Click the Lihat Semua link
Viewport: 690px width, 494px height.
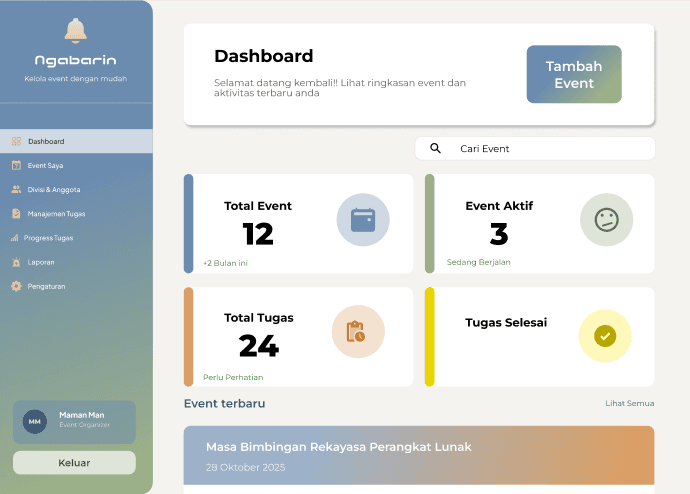(630, 403)
